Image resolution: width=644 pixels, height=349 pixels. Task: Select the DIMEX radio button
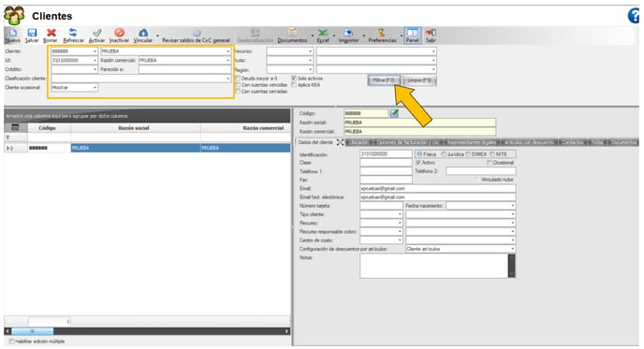[468, 154]
